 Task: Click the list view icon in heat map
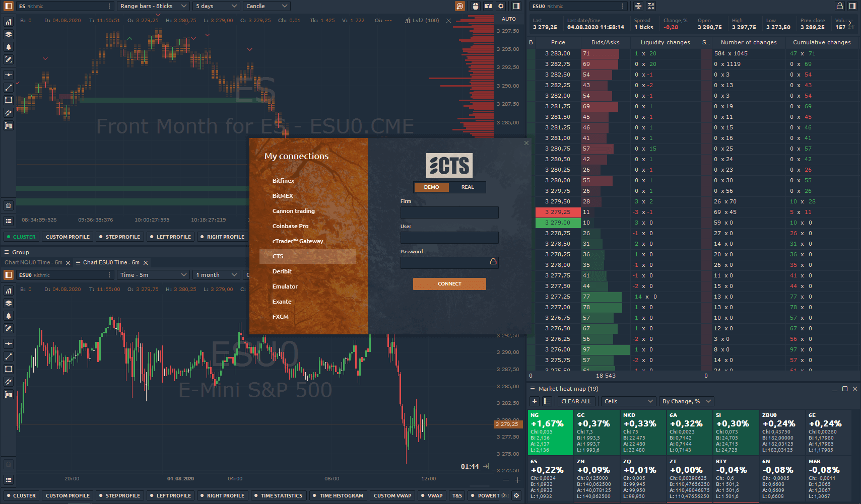(x=547, y=401)
